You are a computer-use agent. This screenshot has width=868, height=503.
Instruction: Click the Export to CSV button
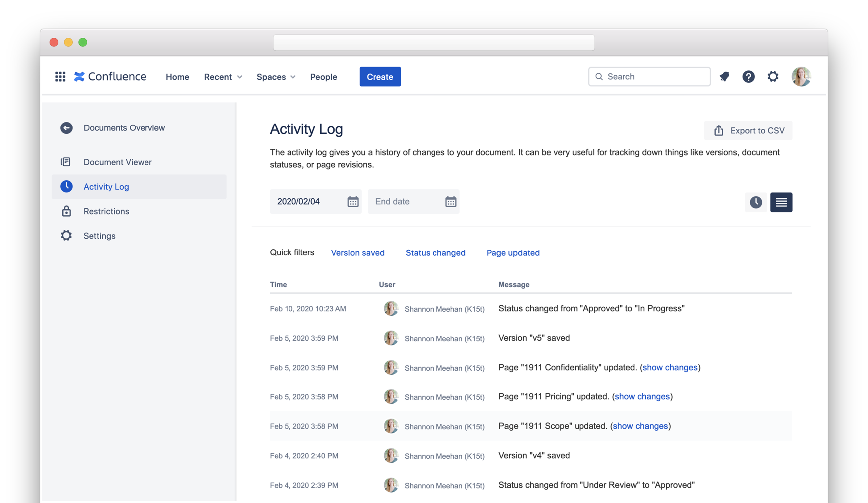pyautogui.click(x=748, y=131)
